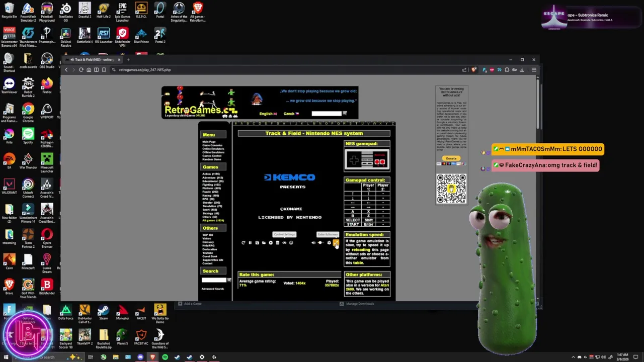Open Main Page from the Menu list
The width and height of the screenshot is (644, 362).
209,142
